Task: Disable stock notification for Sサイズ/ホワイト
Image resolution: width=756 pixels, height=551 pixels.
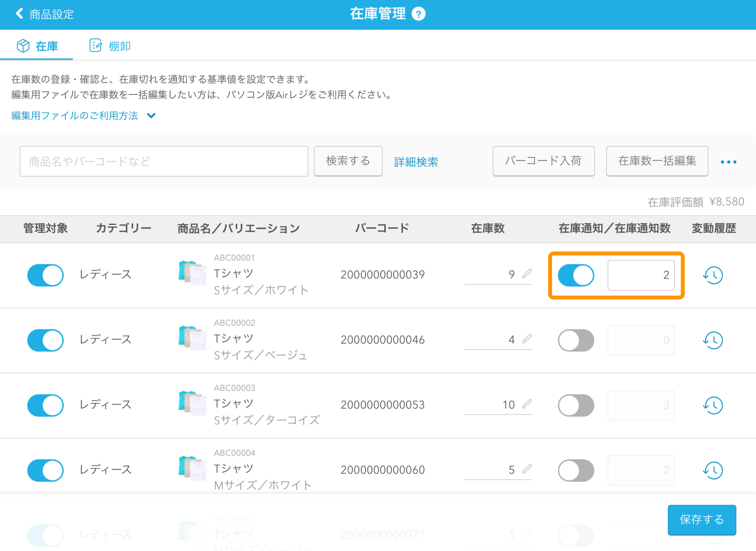Action: [576, 275]
